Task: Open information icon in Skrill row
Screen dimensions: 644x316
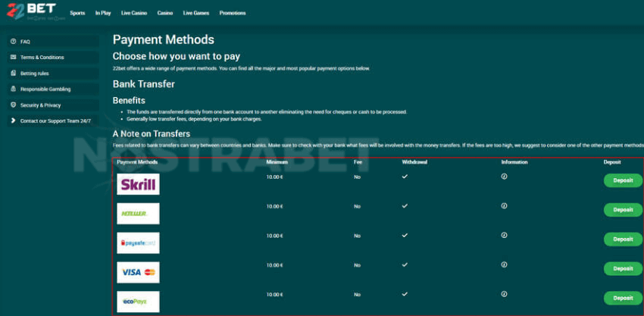Action: pyautogui.click(x=504, y=177)
